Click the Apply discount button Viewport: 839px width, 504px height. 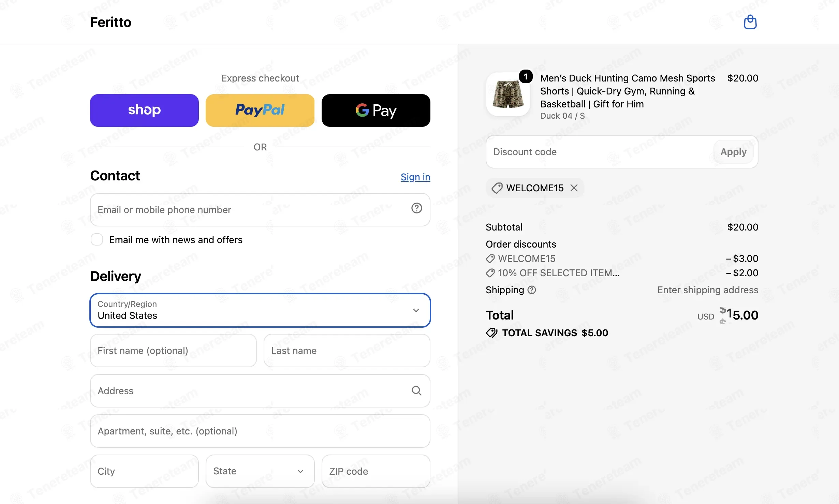coord(733,152)
